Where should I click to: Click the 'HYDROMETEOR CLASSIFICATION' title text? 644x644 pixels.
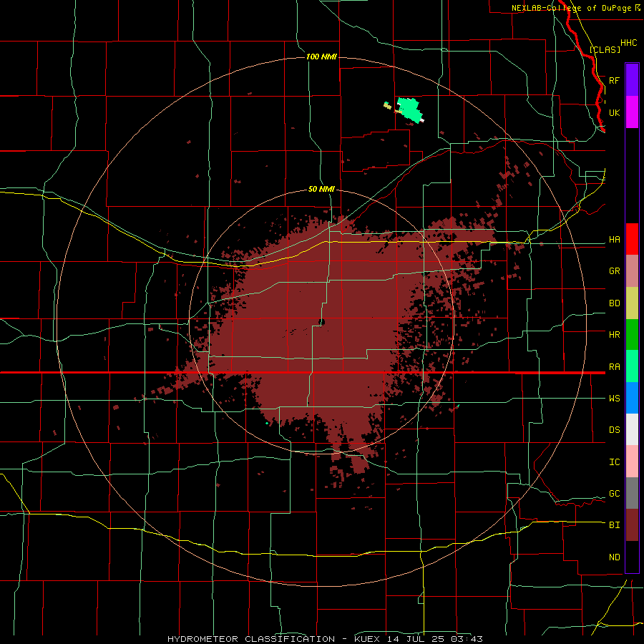point(251,639)
